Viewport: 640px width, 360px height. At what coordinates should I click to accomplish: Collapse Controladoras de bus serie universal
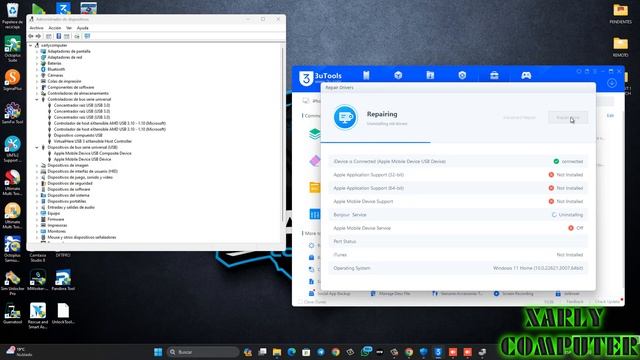37,99
